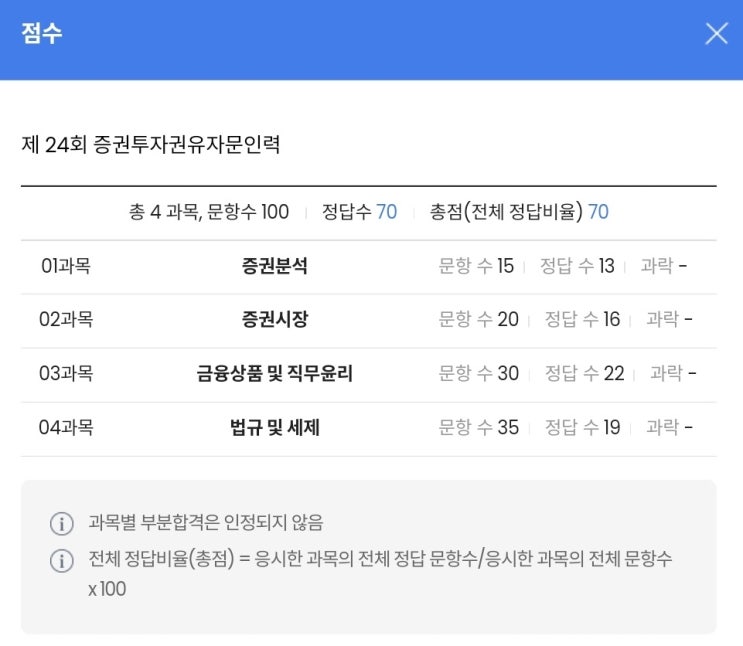The width and height of the screenshot is (743, 646).
Task: Select the 01과목 증권분석 row
Action: [x=369, y=267]
